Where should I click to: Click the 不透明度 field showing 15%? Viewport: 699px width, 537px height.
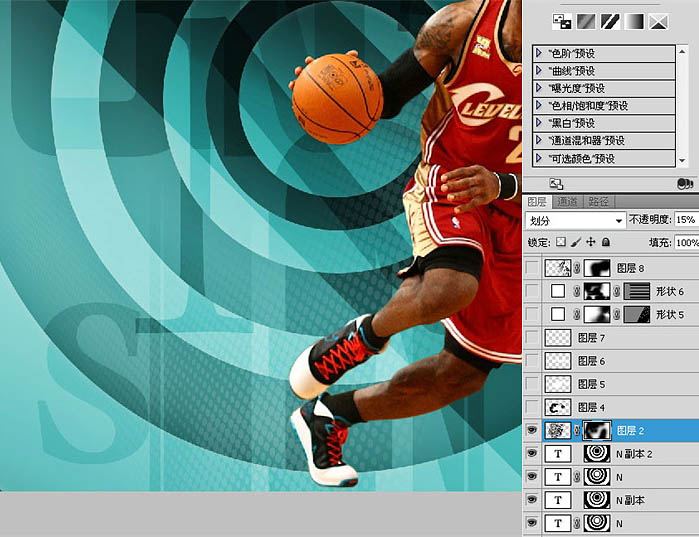point(687,220)
